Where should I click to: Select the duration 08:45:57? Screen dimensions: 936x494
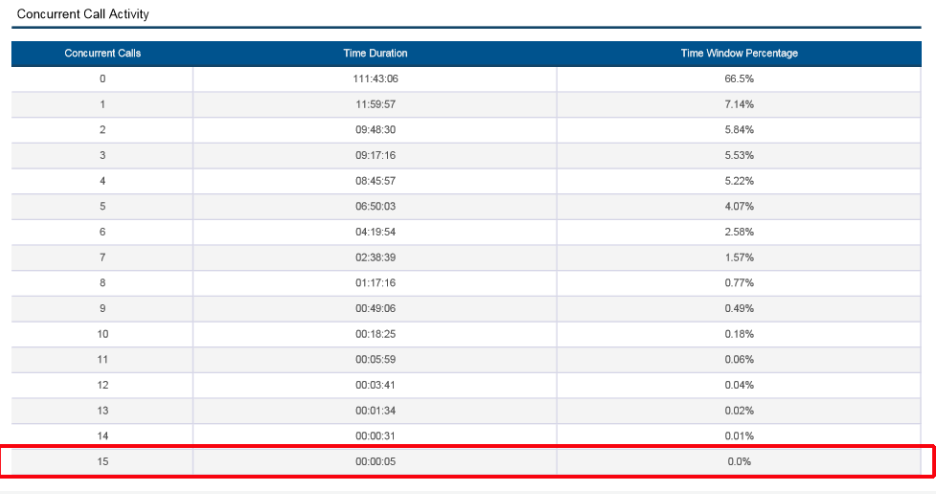click(x=375, y=181)
